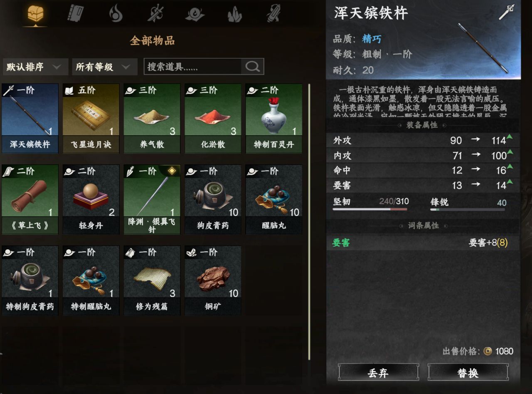Switch to the books category icon
Image resolution: width=532 pixels, height=394 pixels.
tap(75, 13)
